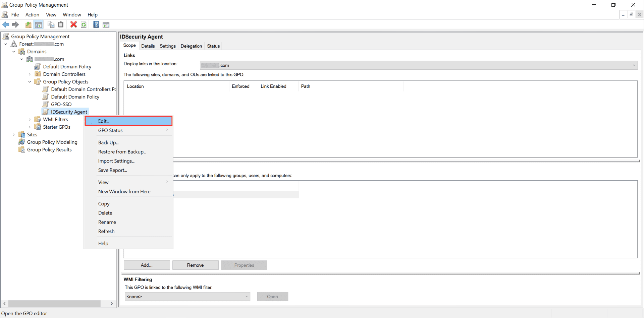
Task: Switch to the Details tab
Action: [x=148, y=46]
